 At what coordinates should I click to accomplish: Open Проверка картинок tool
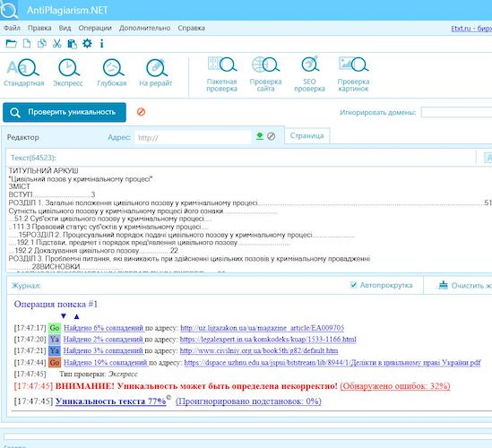point(353,74)
